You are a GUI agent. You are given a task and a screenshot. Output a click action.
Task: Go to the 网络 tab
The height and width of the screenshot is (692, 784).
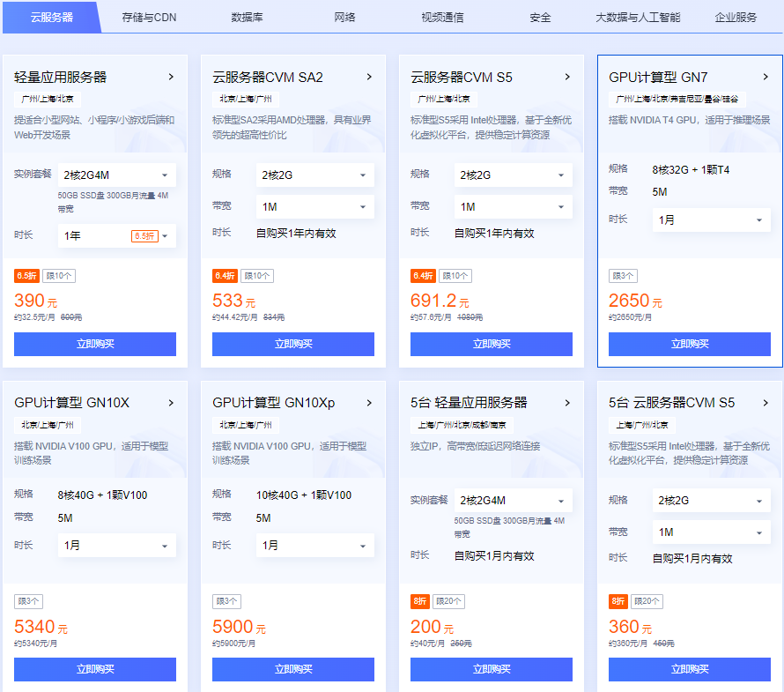344,18
